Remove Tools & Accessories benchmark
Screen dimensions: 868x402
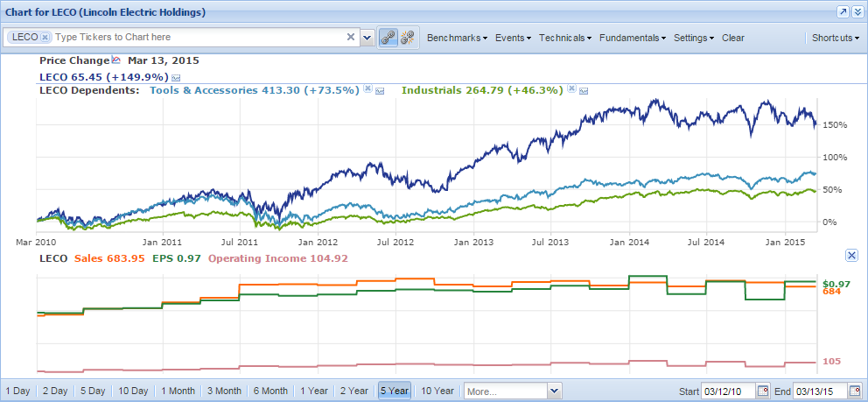point(367,89)
